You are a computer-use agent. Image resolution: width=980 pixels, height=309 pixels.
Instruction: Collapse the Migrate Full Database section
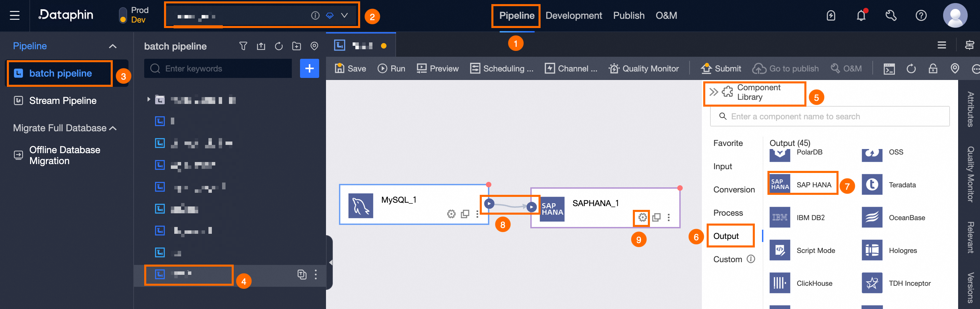pos(113,128)
